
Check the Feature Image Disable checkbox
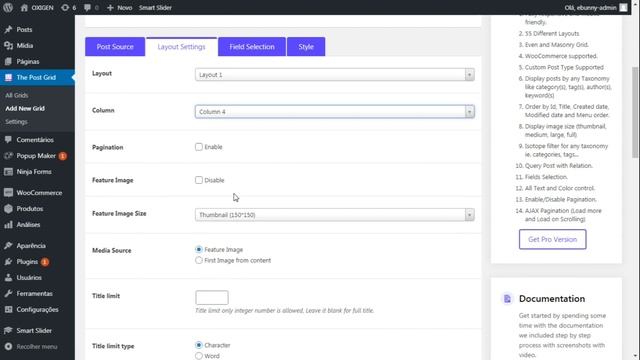199,180
